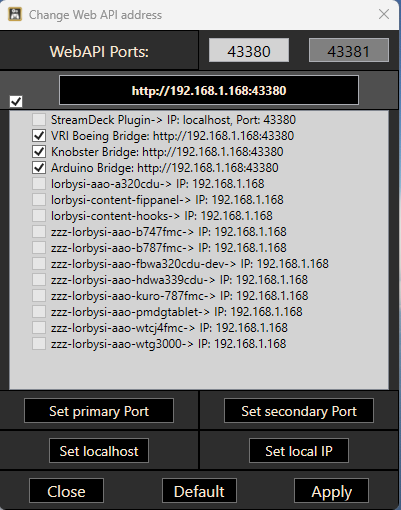The height and width of the screenshot is (510, 401).
Task: Confirm changes with the Apply button
Action: click(x=331, y=491)
